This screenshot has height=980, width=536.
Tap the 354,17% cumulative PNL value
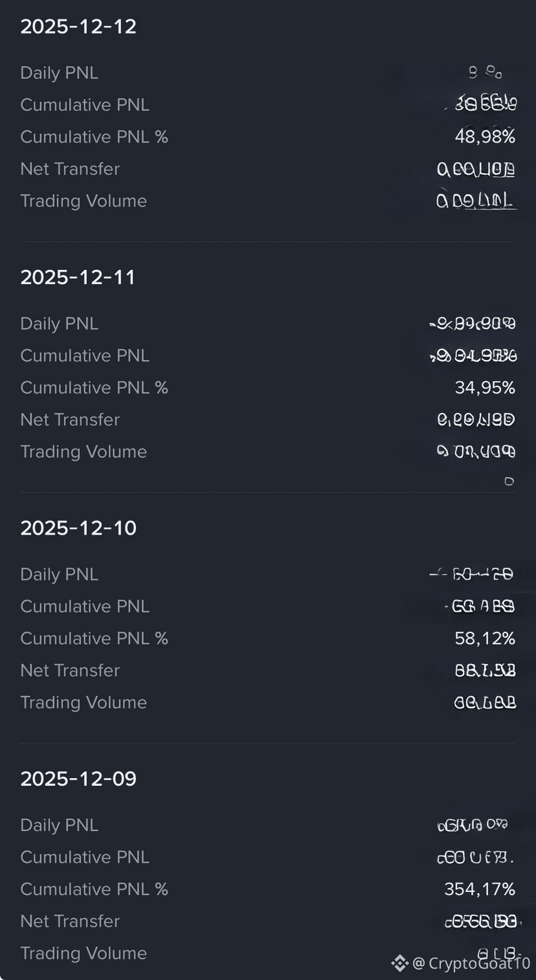pos(480,889)
